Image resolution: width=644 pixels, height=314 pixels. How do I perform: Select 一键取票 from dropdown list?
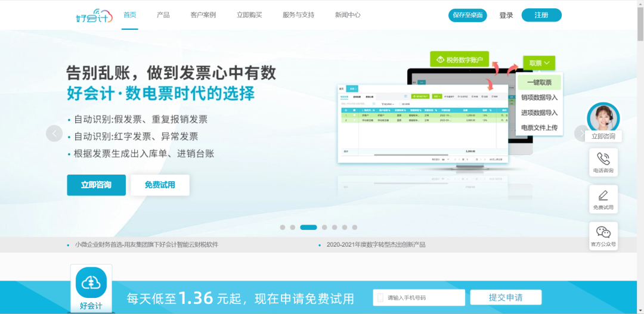click(x=539, y=82)
